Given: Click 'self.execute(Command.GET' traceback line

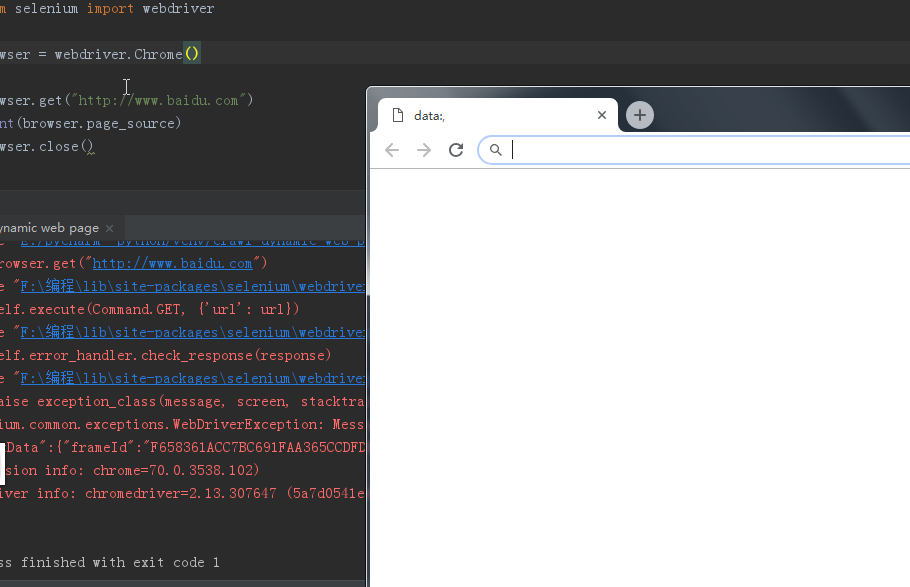Looking at the screenshot, I should pyautogui.click(x=149, y=309).
